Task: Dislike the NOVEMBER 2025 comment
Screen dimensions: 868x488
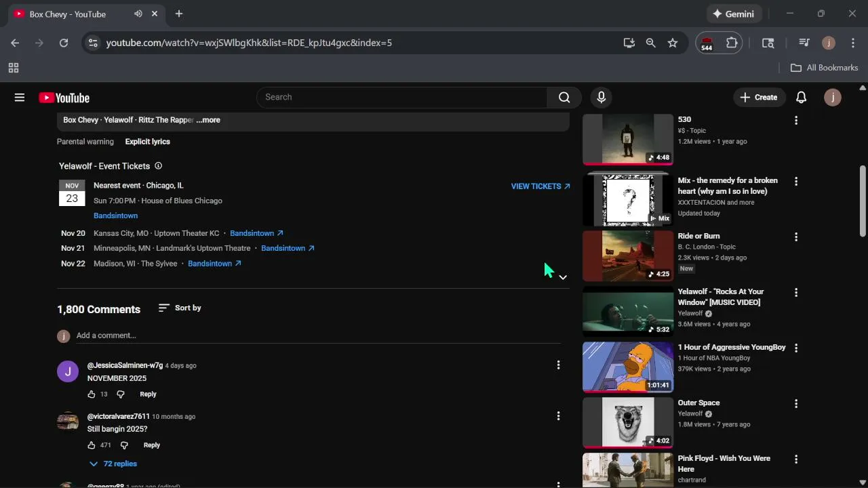Action: pos(121,394)
